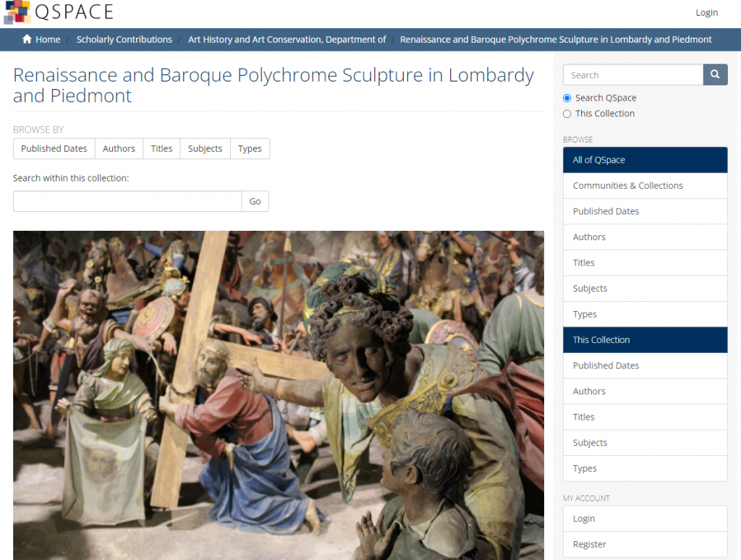Click the magnifying glass search button
This screenshot has height=560, width=741.
coord(715,75)
